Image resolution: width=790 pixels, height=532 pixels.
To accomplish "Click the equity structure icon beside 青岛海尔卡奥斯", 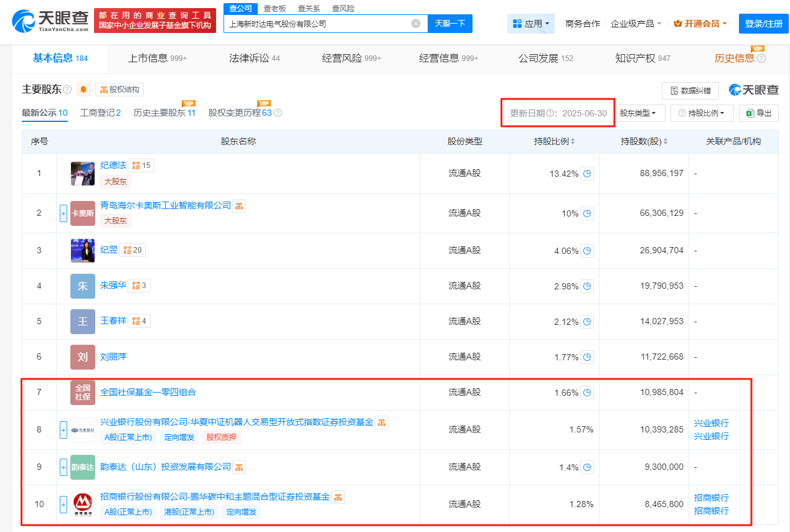I will click(239, 206).
